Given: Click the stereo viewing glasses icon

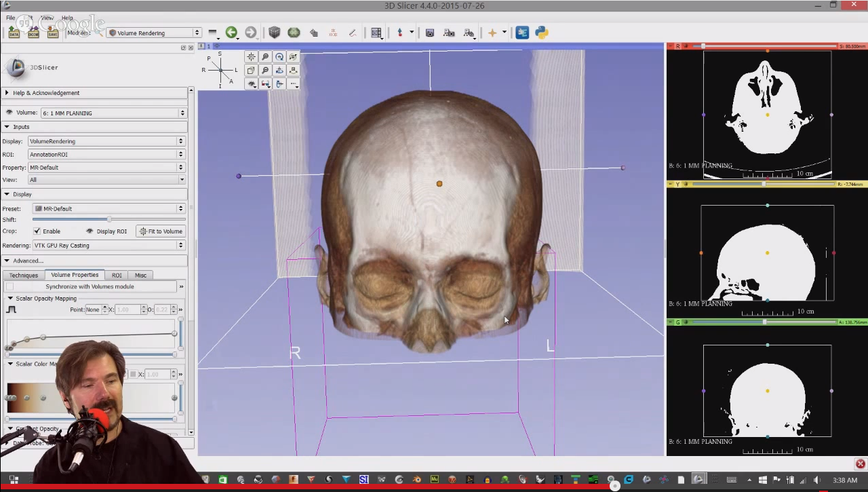Looking at the screenshot, I should (x=265, y=84).
